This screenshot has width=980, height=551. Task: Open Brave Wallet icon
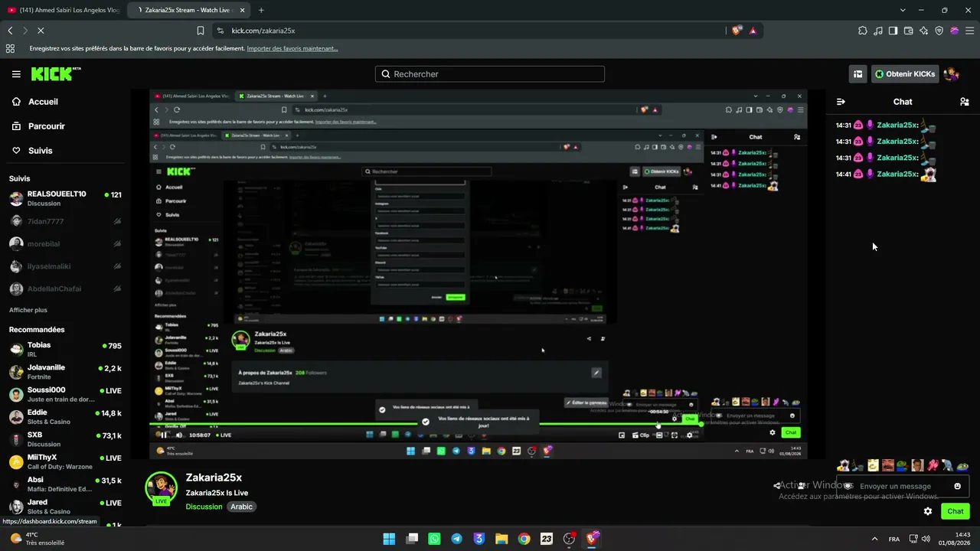(x=909, y=31)
